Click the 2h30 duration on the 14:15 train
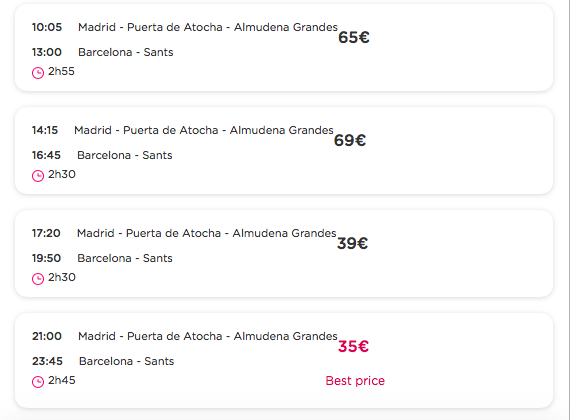 62,174
